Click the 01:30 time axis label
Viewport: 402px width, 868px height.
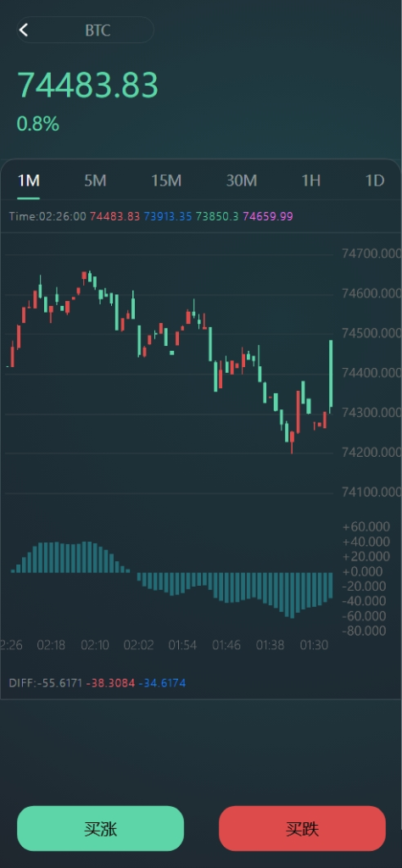(x=314, y=645)
